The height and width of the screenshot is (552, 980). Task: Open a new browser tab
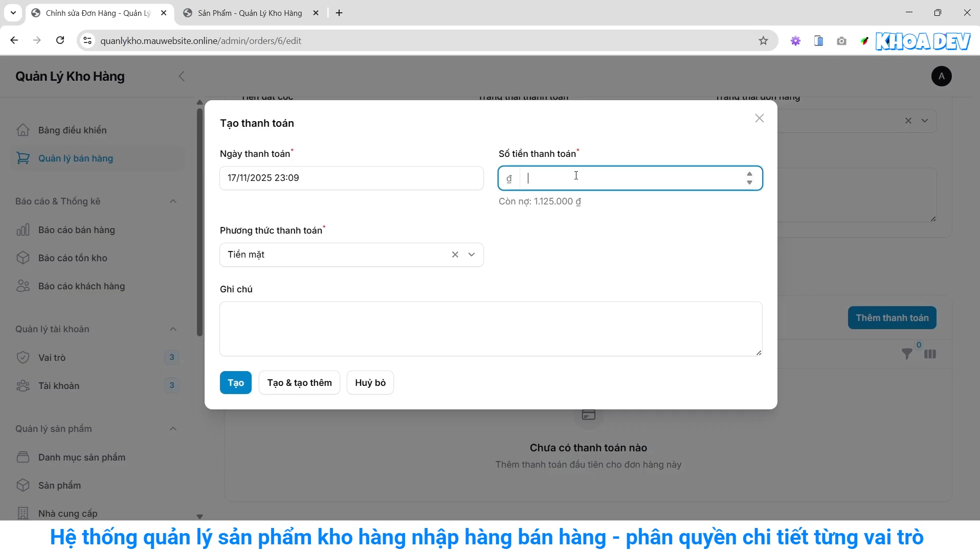coord(339,13)
